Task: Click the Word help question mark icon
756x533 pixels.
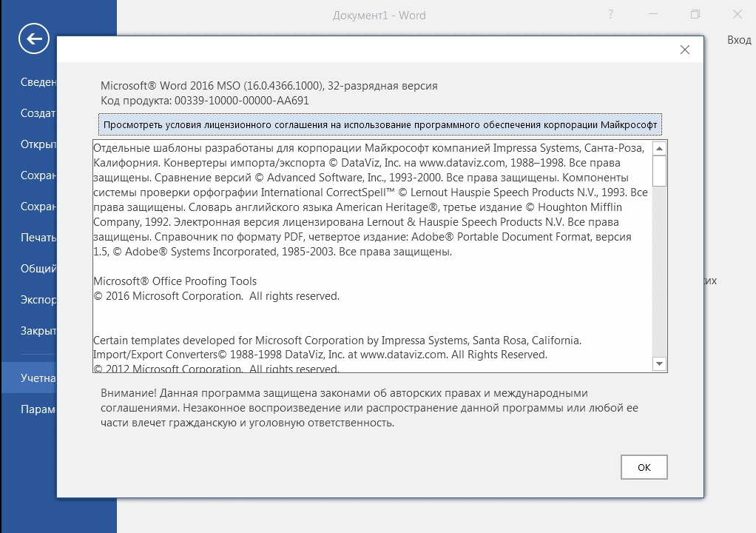Action: point(610,15)
